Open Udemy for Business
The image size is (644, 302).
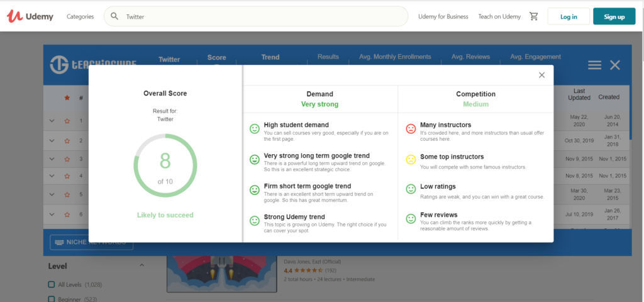point(443,16)
